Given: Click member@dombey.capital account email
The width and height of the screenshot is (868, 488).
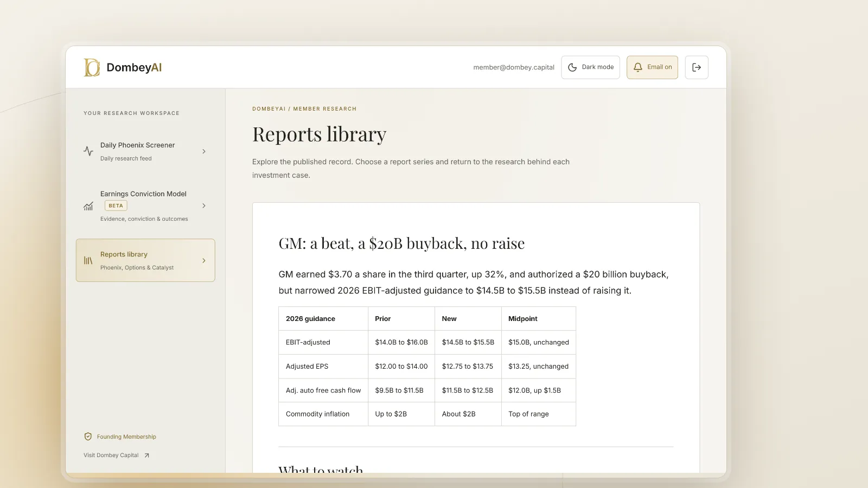Looking at the screenshot, I should 514,67.
